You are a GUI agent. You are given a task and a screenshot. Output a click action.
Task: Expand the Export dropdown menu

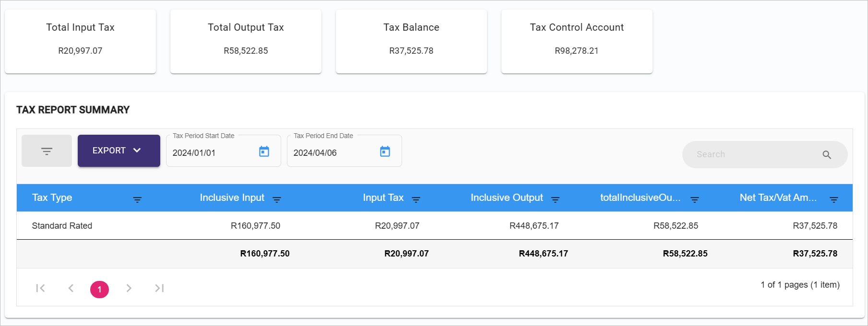[119, 151]
